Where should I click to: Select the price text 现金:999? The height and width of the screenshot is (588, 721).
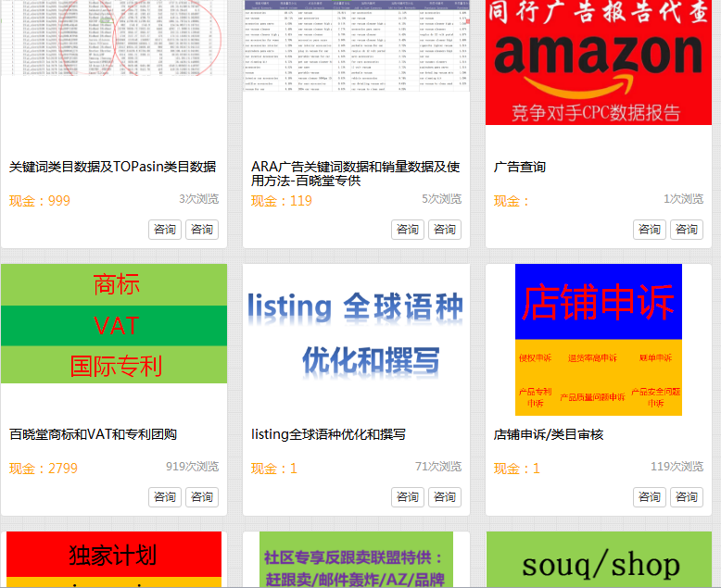click(x=40, y=201)
